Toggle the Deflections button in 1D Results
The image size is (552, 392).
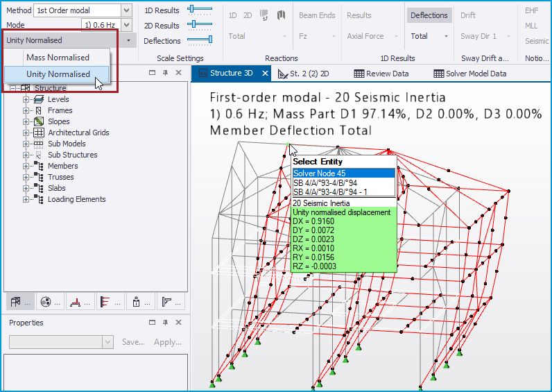coord(429,15)
